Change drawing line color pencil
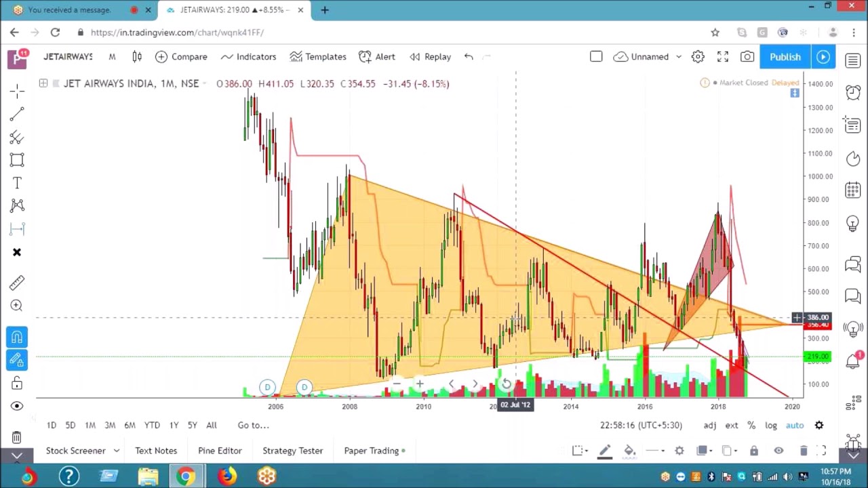The image size is (868, 488). tap(605, 451)
